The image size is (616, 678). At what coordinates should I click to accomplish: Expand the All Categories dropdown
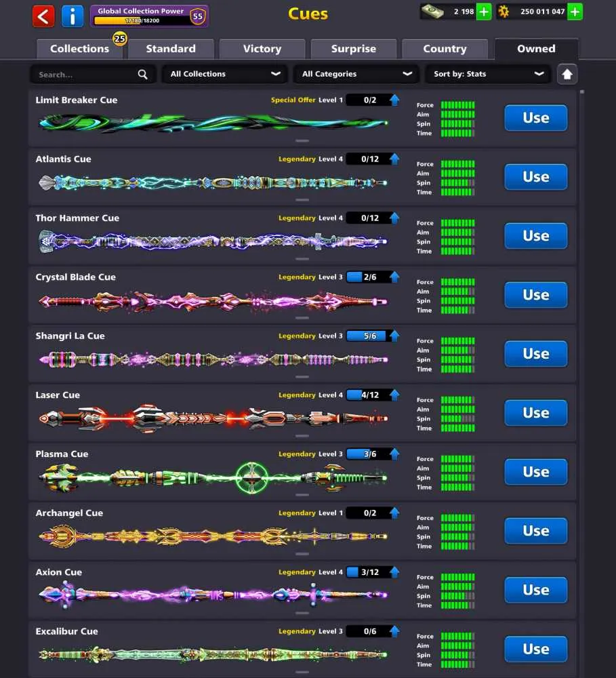tap(356, 74)
